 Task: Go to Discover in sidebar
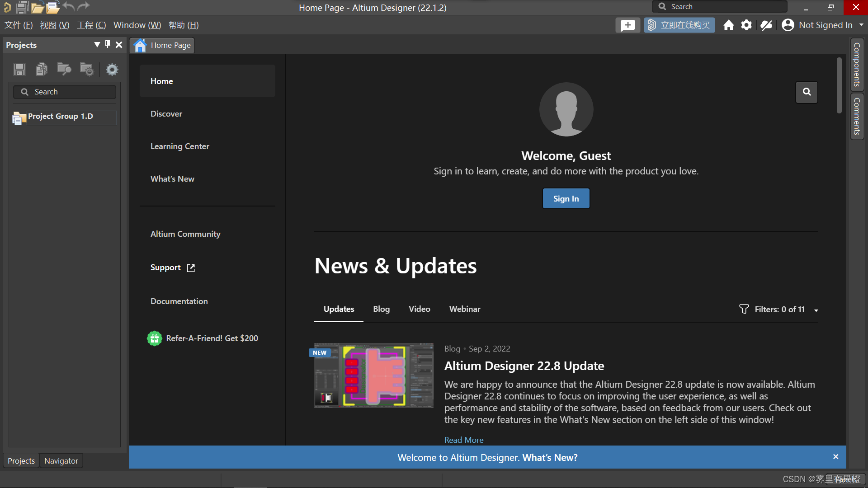[166, 114]
